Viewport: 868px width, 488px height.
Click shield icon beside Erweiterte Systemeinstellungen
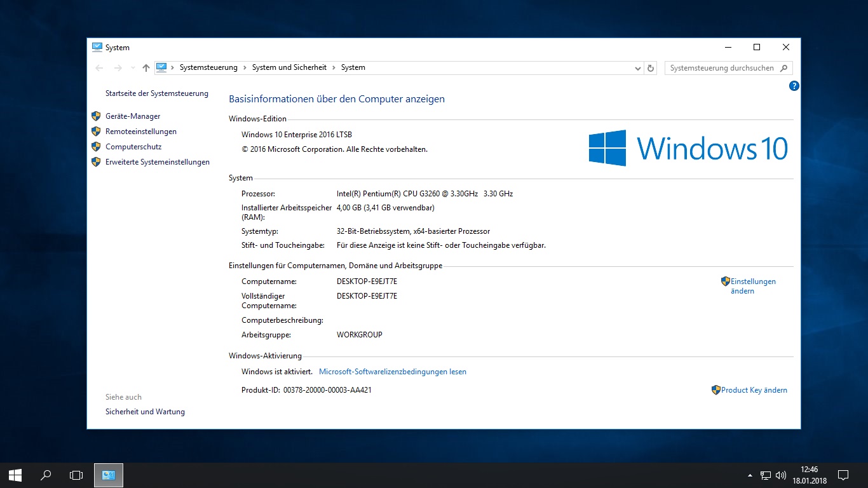[96, 162]
